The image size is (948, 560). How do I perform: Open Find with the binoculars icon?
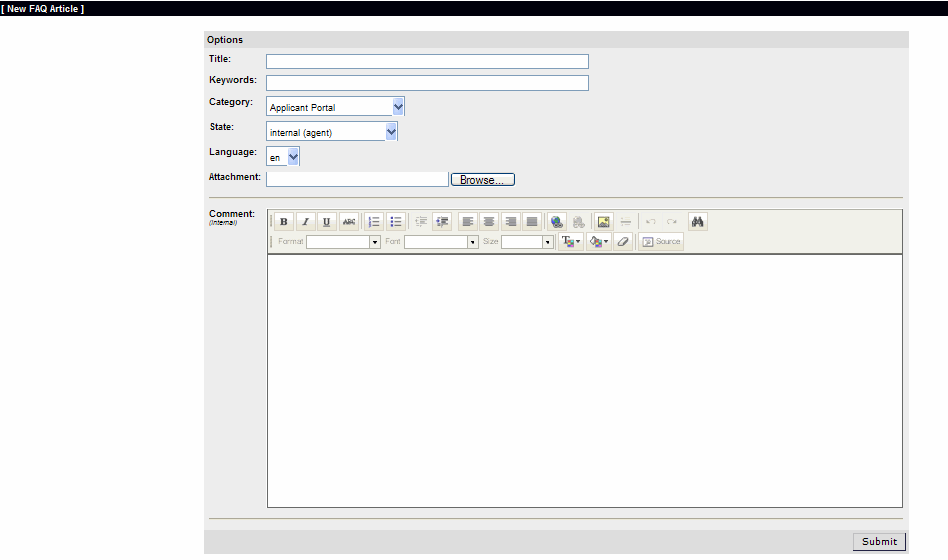point(698,222)
